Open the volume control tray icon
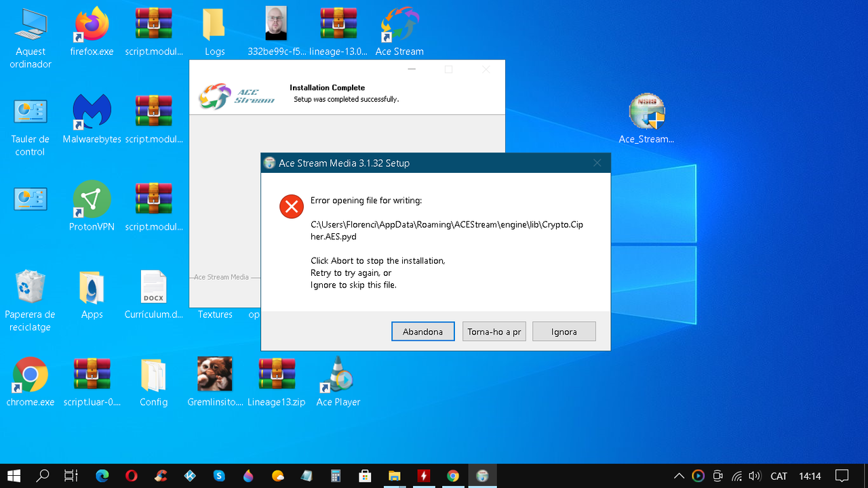This screenshot has height=488, width=868. coord(755,476)
